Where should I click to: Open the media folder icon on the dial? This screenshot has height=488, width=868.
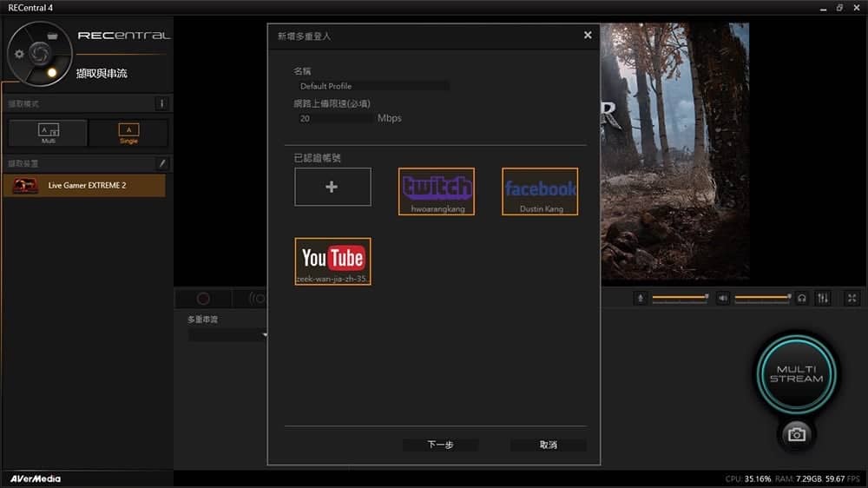pyautogui.click(x=52, y=36)
